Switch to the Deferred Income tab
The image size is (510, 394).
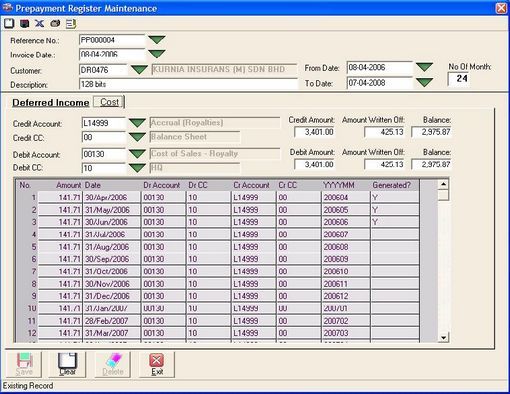pos(51,103)
